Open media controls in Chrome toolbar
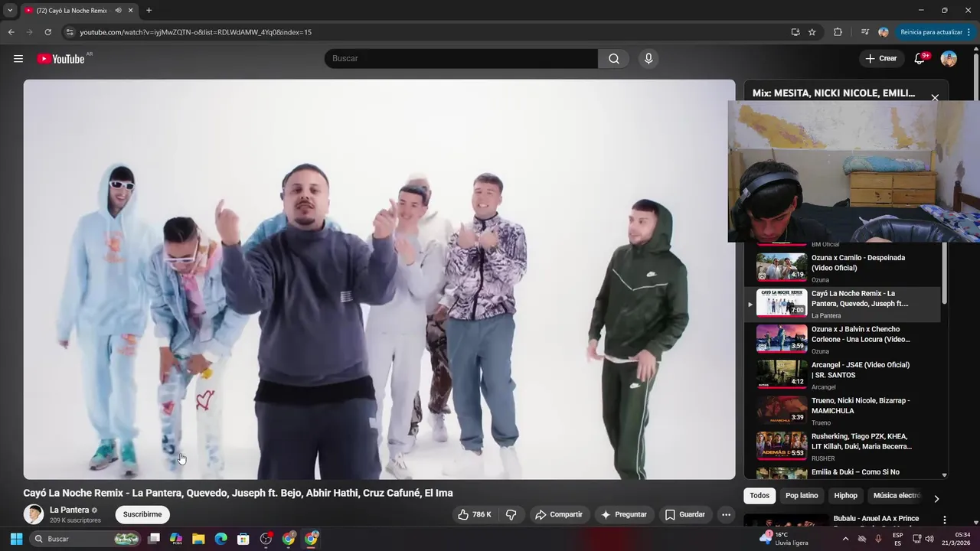Image resolution: width=980 pixels, height=551 pixels. coord(865,32)
